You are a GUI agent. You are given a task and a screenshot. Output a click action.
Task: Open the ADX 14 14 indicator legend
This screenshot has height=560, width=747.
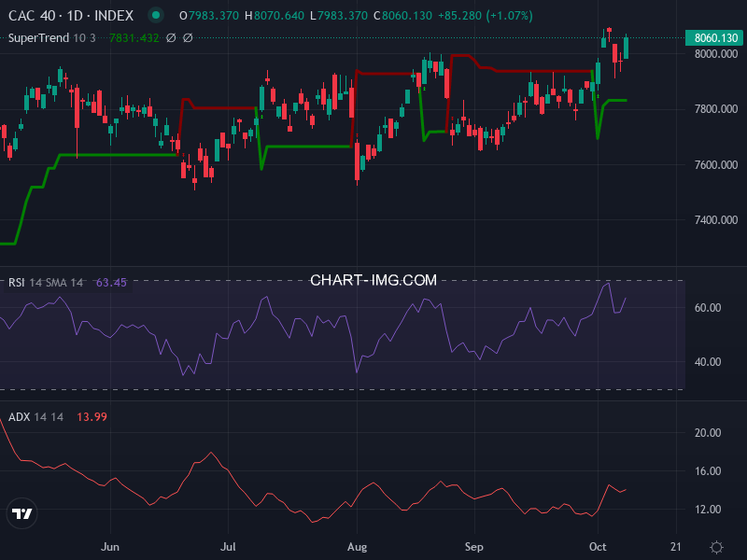pyautogui.click(x=35, y=416)
